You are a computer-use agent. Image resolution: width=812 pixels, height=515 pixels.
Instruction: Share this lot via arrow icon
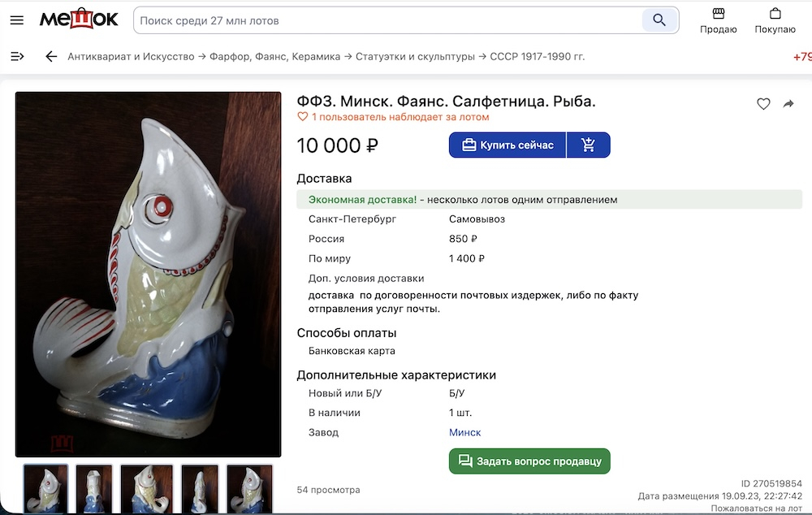point(788,104)
